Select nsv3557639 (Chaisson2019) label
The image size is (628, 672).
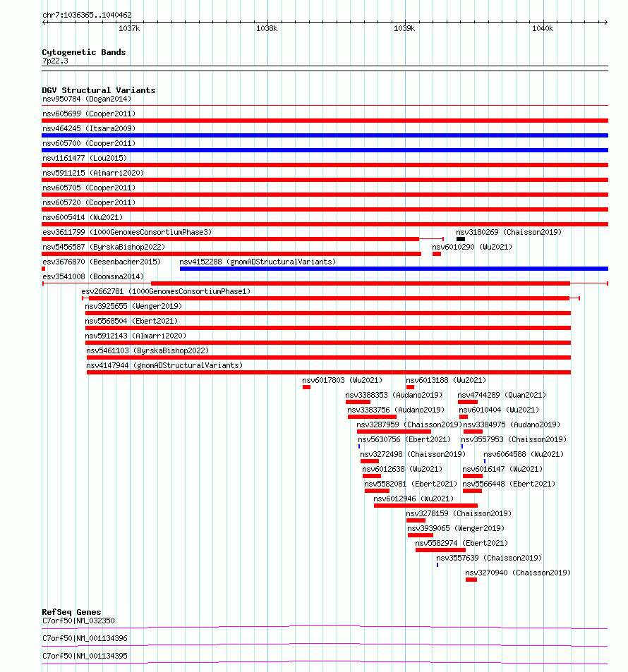point(489,558)
